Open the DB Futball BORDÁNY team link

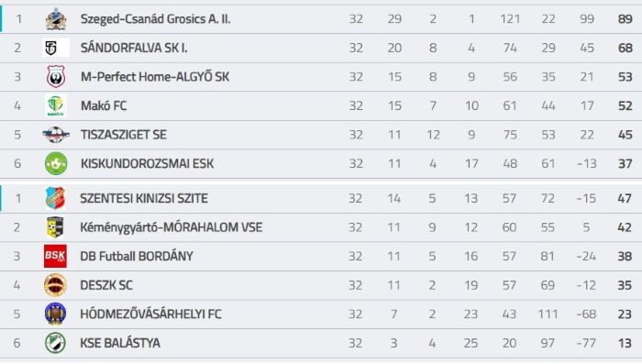(x=137, y=257)
